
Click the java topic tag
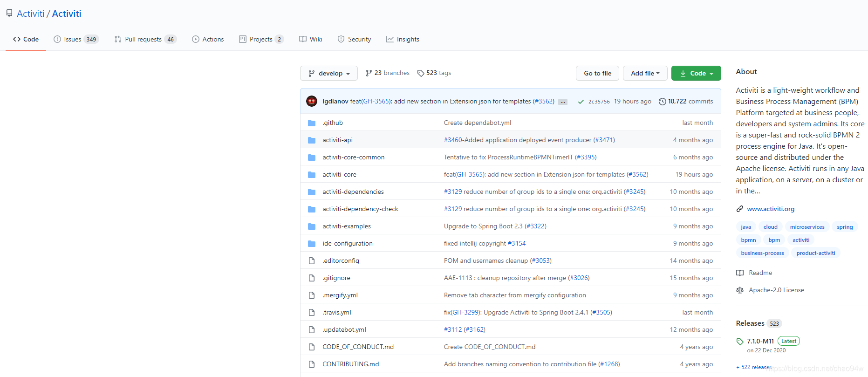point(746,227)
